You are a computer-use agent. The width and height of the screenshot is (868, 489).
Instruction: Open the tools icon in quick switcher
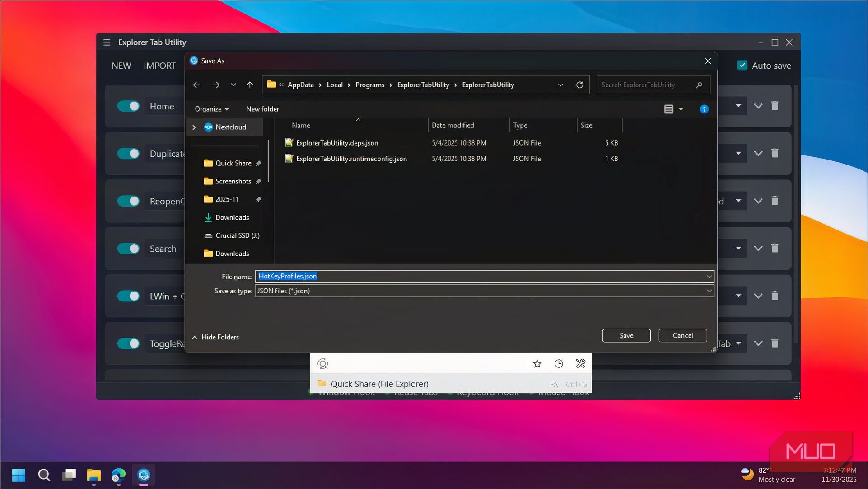pyautogui.click(x=581, y=363)
